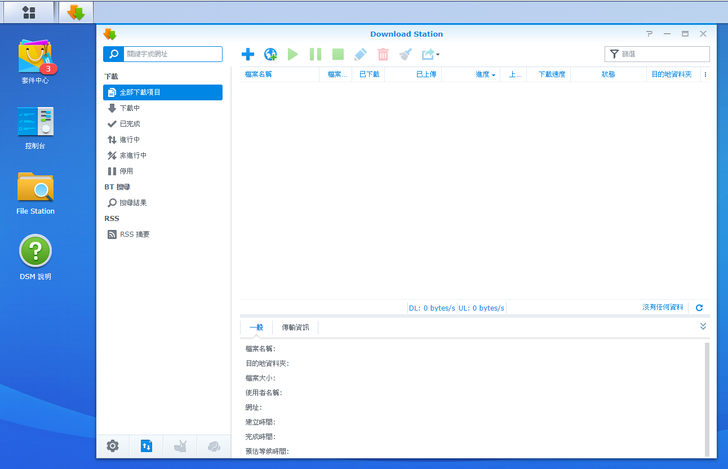Select 已完成 in the left sidebar
Screen dimensions: 728x469
(x=130, y=124)
